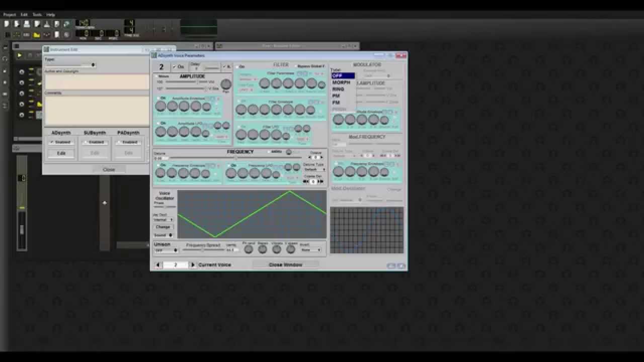Open the Unison size dropdown
The width and height of the screenshot is (644, 362).
166,250
